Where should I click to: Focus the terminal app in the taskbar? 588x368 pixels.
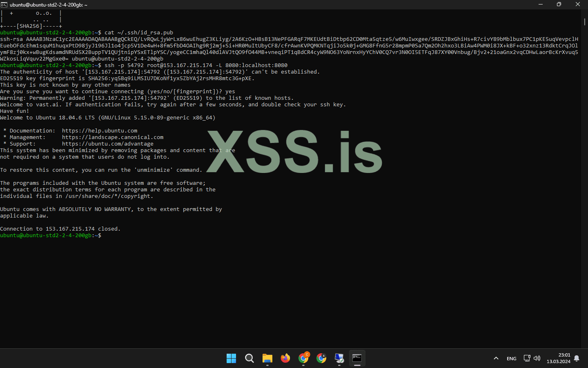pos(357,359)
